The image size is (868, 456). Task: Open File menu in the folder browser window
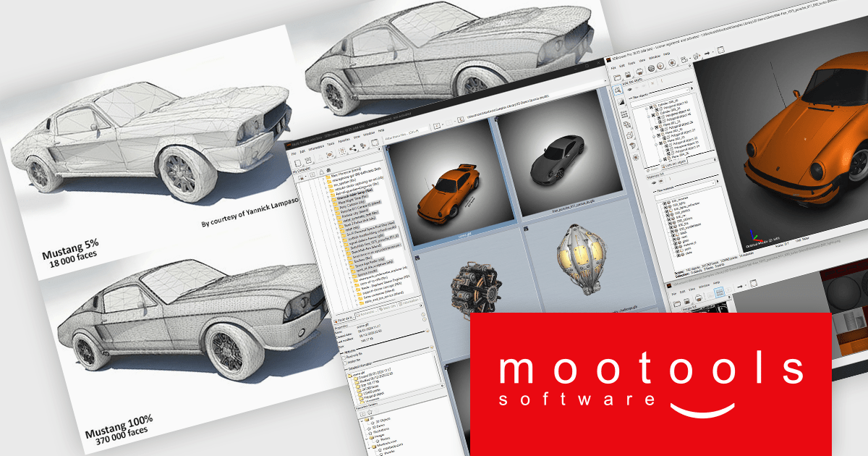tap(294, 153)
